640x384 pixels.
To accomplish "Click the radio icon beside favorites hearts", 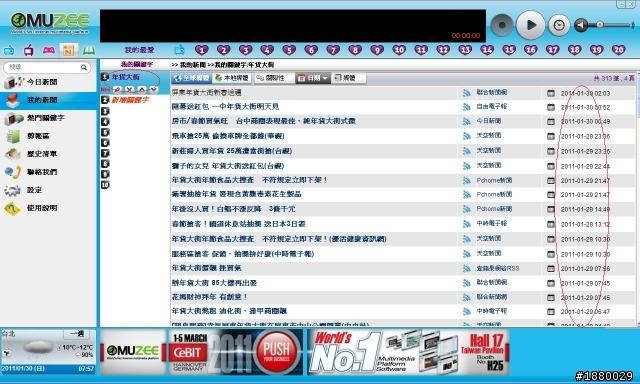I will 179,50.
